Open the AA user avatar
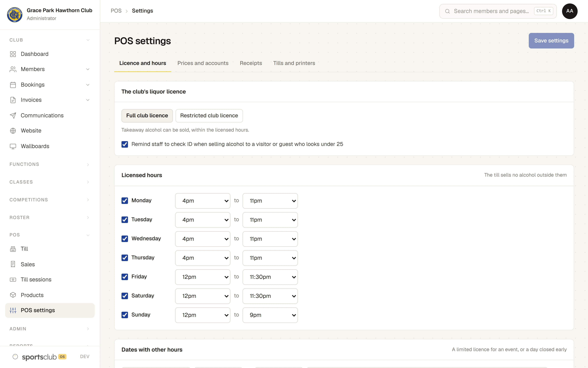This screenshot has height=368, width=588. (570, 11)
